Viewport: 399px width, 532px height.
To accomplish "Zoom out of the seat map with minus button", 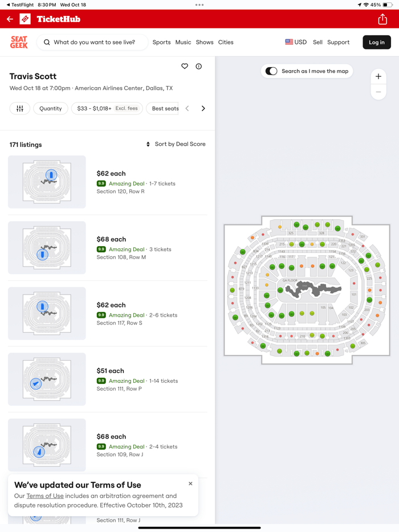I will point(378,91).
